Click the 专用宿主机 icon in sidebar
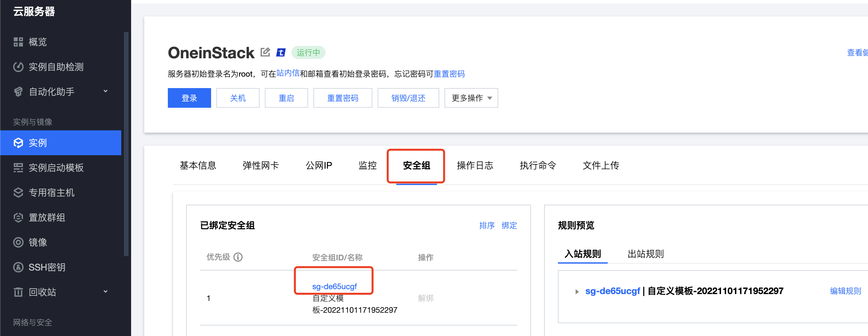 click(x=18, y=193)
